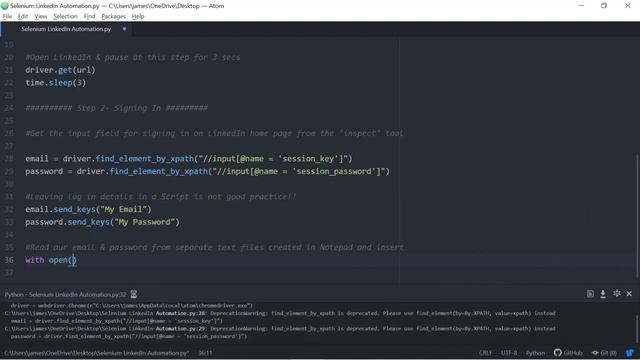Open the Selection menu
The width and height of the screenshot is (640, 360).
pos(65,16)
